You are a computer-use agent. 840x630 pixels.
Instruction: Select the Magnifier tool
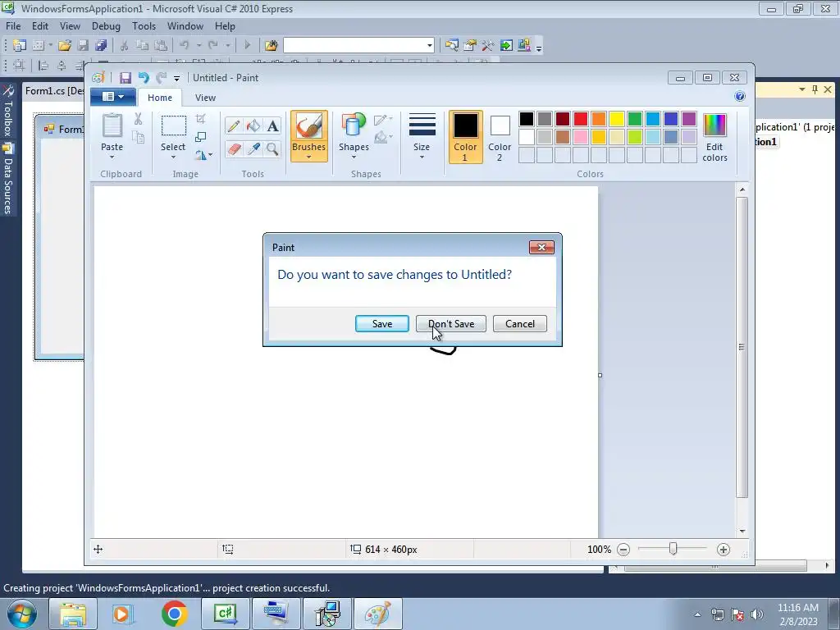272,148
